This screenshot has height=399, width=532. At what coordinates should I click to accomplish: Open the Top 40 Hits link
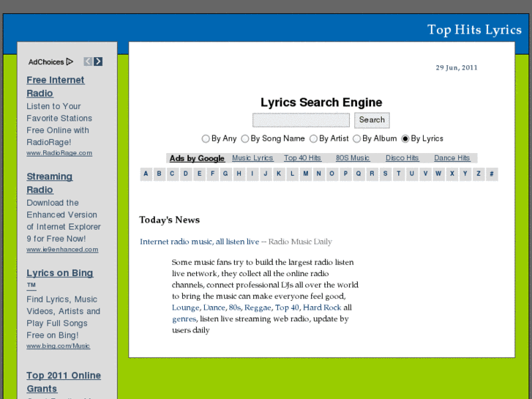302,158
